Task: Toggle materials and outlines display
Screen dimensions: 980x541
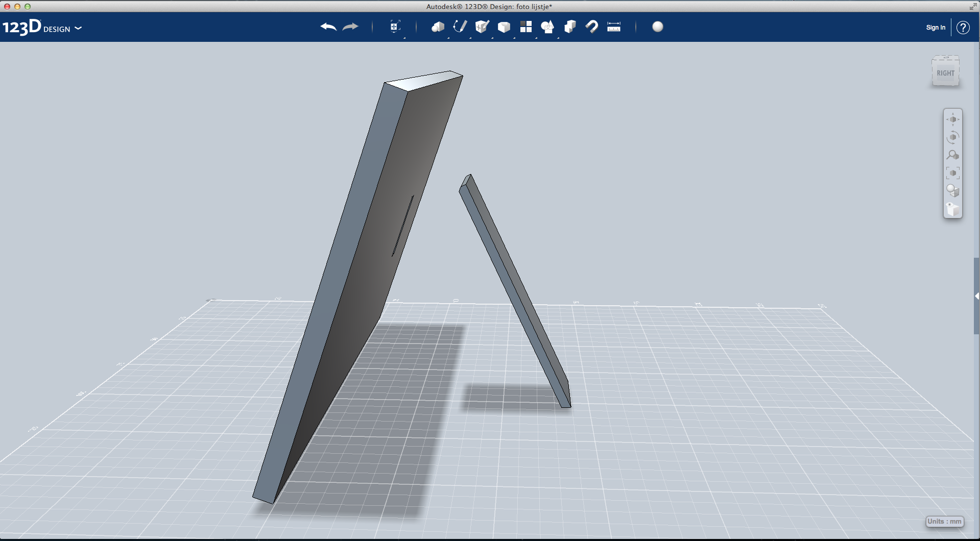Action: [x=953, y=191]
